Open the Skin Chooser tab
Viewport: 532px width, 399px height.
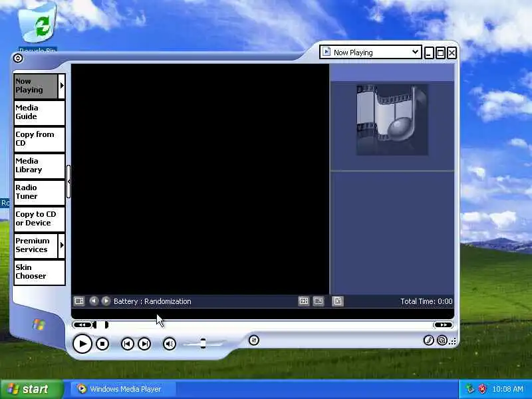click(39, 272)
